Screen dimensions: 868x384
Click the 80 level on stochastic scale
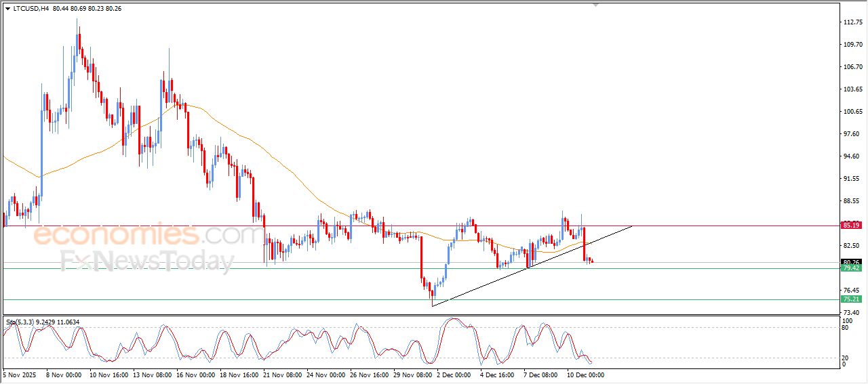[844, 328]
